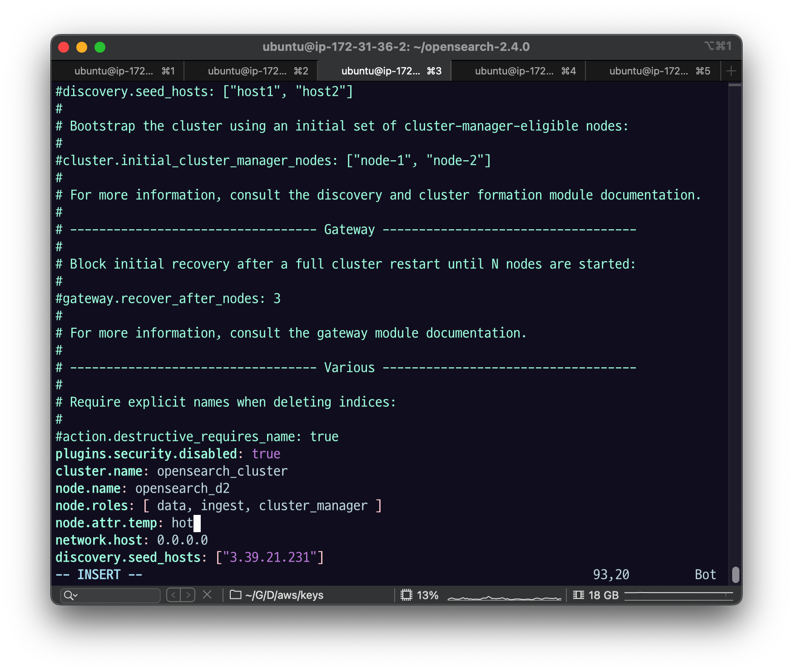This screenshot has height=672, width=793.
Task: Click the purple true value
Action: point(266,454)
